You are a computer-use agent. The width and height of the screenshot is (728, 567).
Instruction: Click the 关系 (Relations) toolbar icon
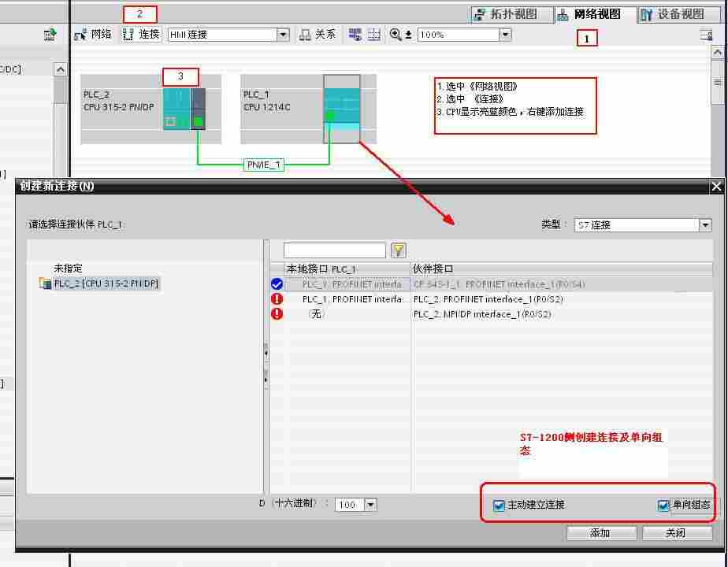pos(318,35)
